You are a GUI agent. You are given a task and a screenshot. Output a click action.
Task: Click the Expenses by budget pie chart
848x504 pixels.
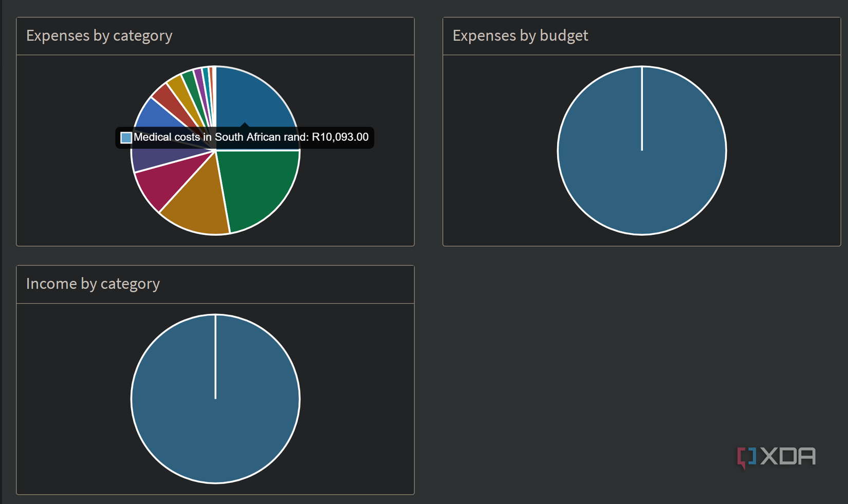[x=641, y=149]
